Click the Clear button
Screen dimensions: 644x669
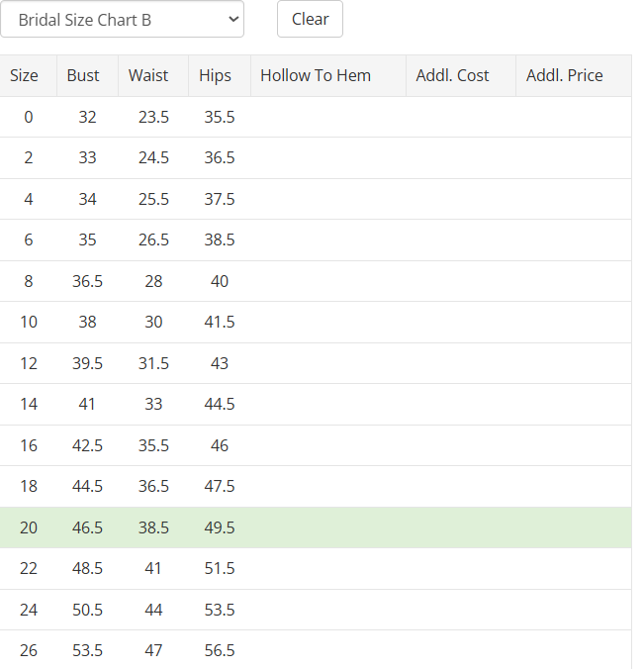[310, 19]
